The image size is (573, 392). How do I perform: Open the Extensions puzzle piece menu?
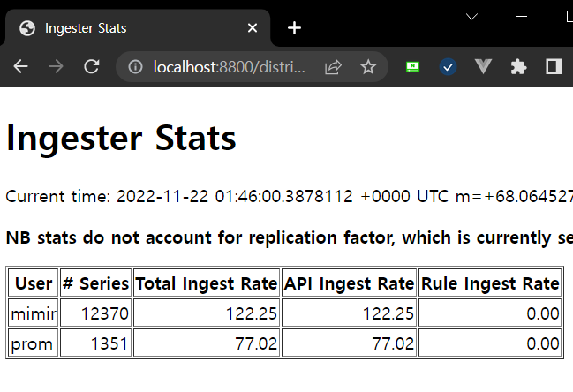(x=518, y=67)
